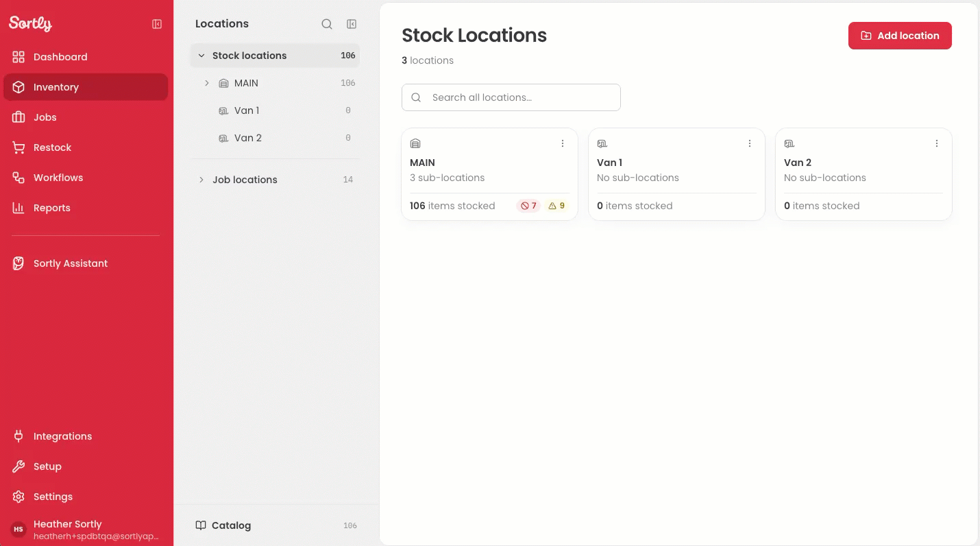Select MAIN in the locations tree
This screenshot has width=980, height=546.
(x=275, y=83)
